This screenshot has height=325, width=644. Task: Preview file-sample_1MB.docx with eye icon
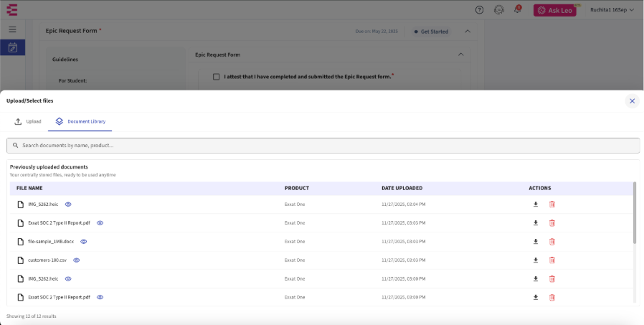click(83, 242)
